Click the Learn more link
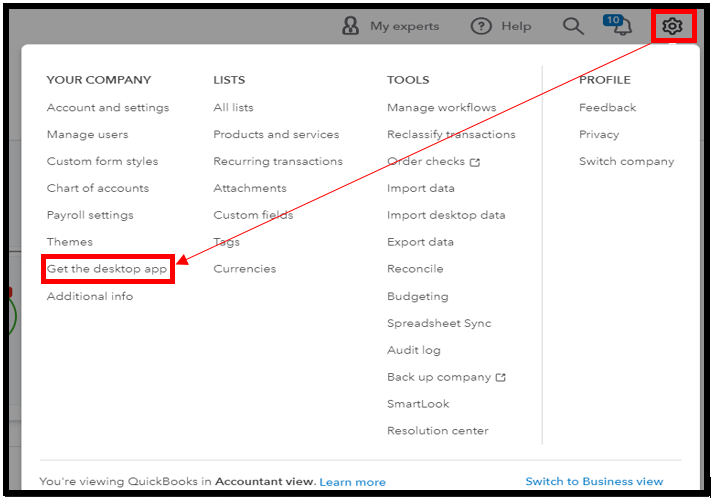The width and height of the screenshot is (715, 499). [352, 482]
